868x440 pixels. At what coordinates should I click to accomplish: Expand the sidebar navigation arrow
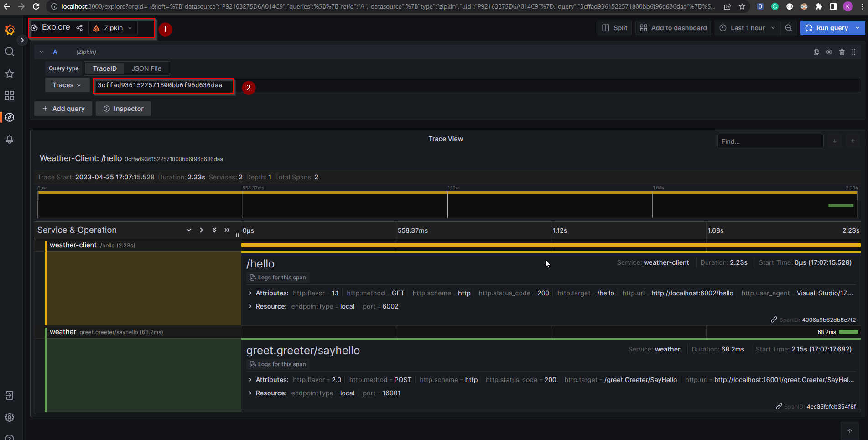point(22,40)
